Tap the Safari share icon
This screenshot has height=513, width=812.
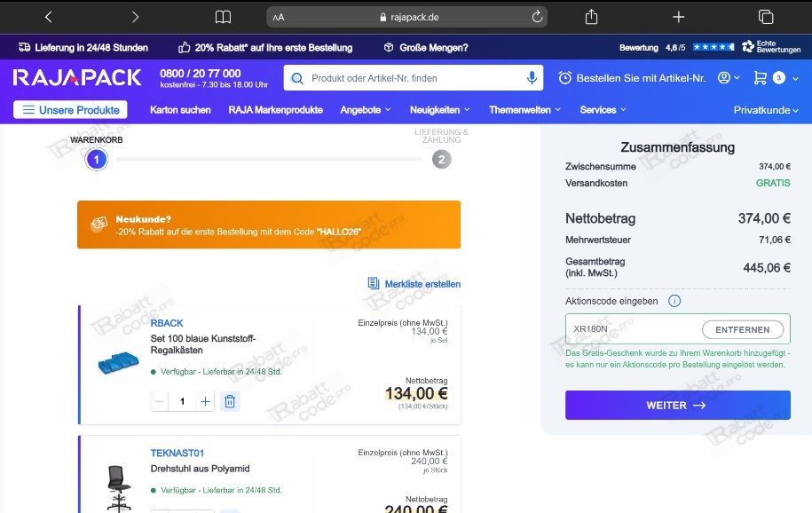[591, 17]
